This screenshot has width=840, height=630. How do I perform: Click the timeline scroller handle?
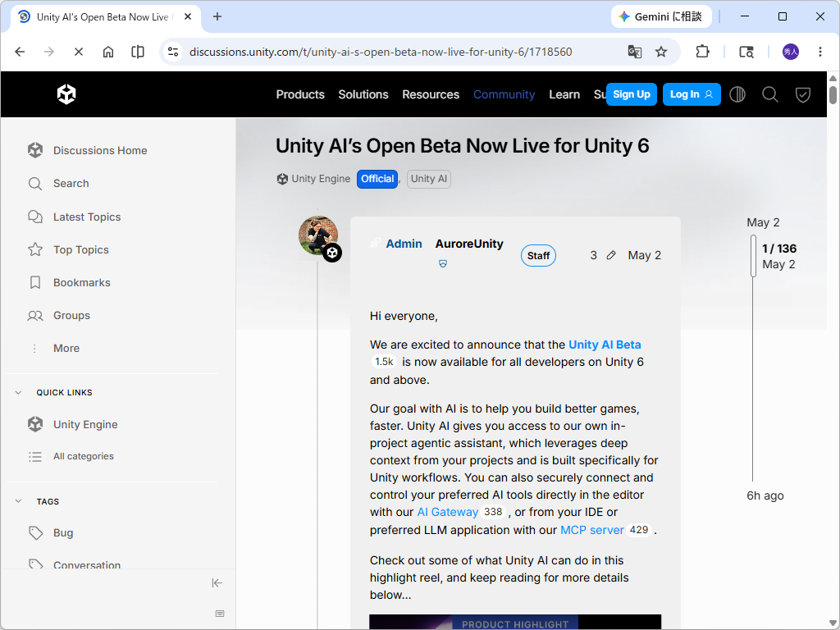click(x=753, y=256)
